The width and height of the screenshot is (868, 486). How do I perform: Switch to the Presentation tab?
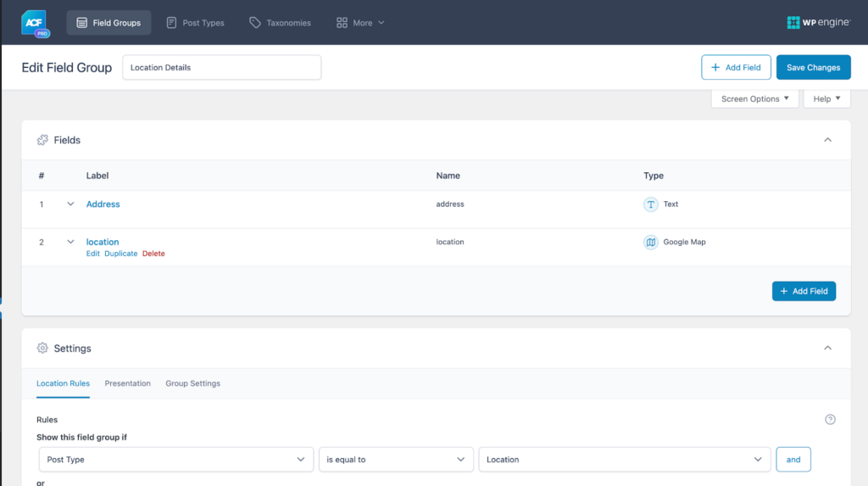pos(128,383)
